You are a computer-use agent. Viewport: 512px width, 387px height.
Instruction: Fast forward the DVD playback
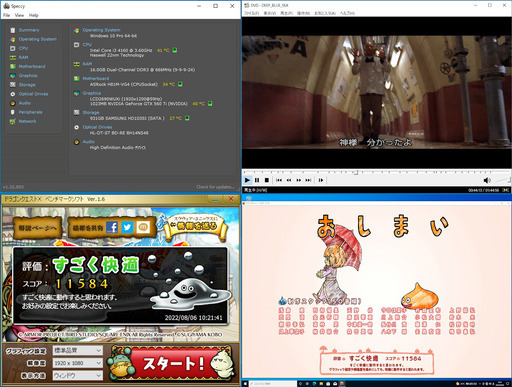point(299,180)
